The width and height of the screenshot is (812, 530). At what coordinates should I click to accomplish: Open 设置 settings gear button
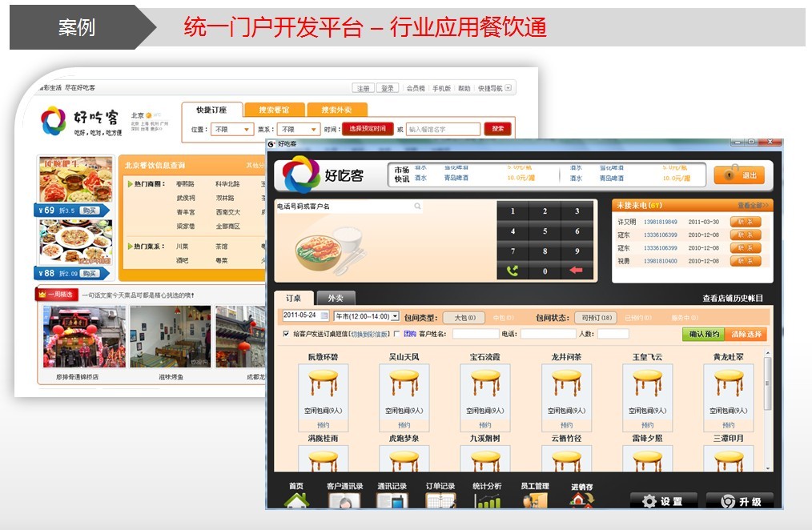click(x=663, y=501)
